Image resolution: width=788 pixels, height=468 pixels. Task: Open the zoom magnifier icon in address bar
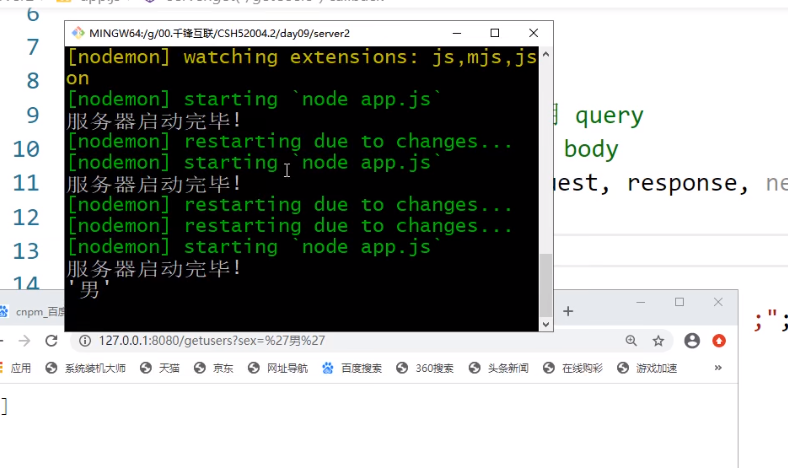[631, 341]
